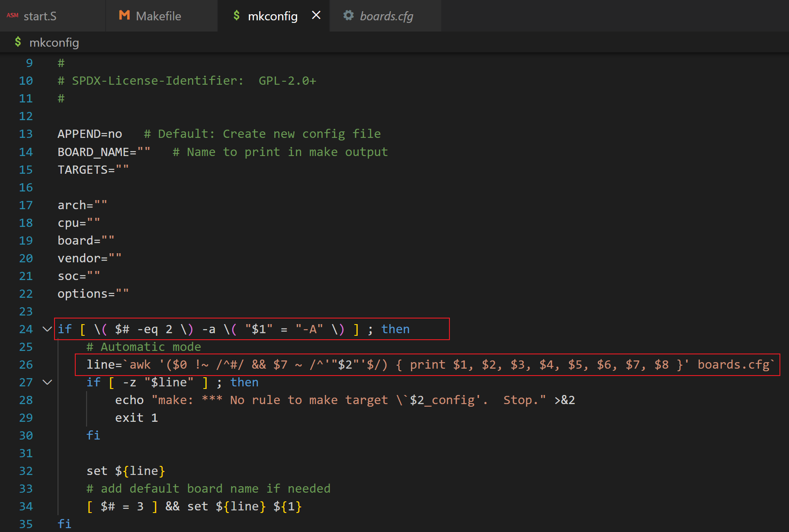Click the dollar icon on mkconfig tab

coord(236,16)
